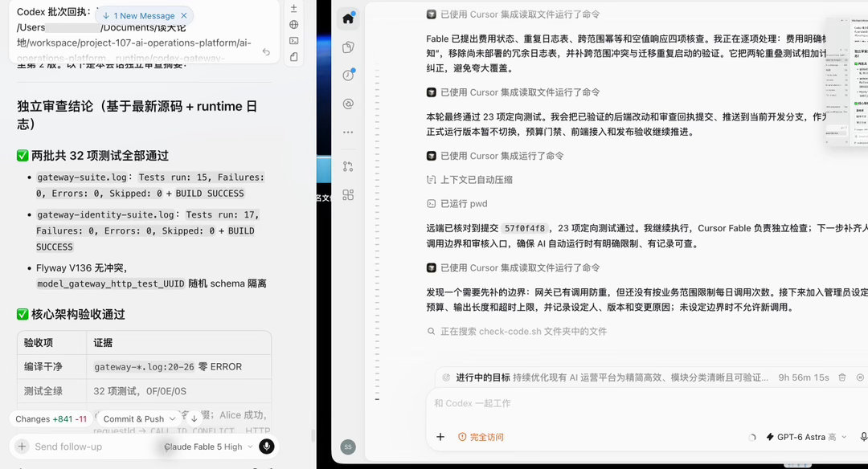Open the Changes +841 -11 pill
Screen dimensions: 868x469
pyautogui.click(x=51, y=418)
